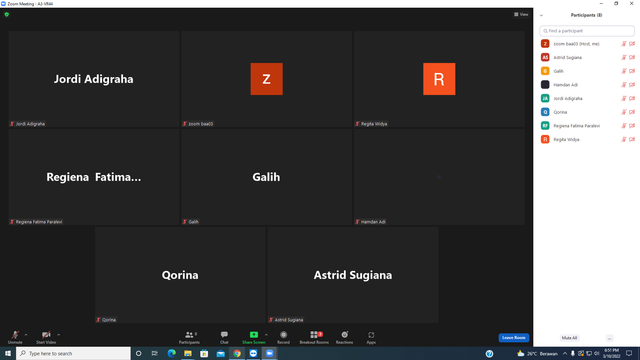Open the notification center icon
The image size is (640, 360).
pyautogui.click(x=629, y=353)
